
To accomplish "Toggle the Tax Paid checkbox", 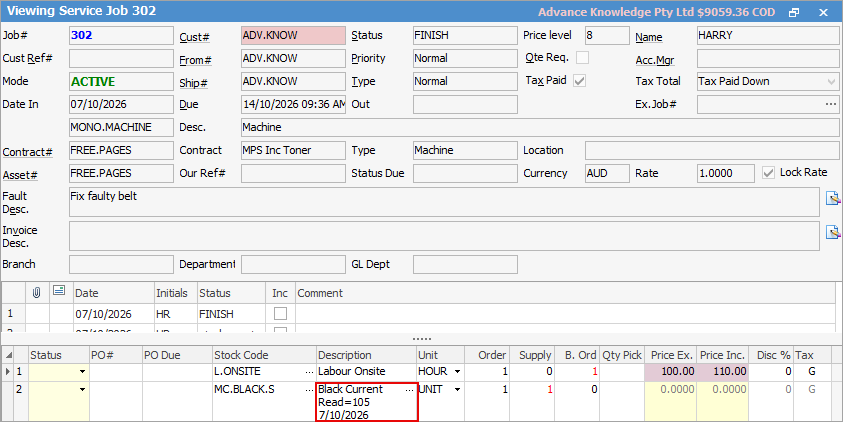I will [x=580, y=81].
